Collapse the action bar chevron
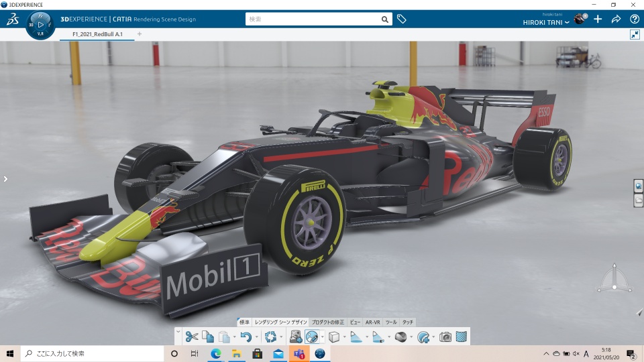Screen dimensions: 644x362 [178, 331]
